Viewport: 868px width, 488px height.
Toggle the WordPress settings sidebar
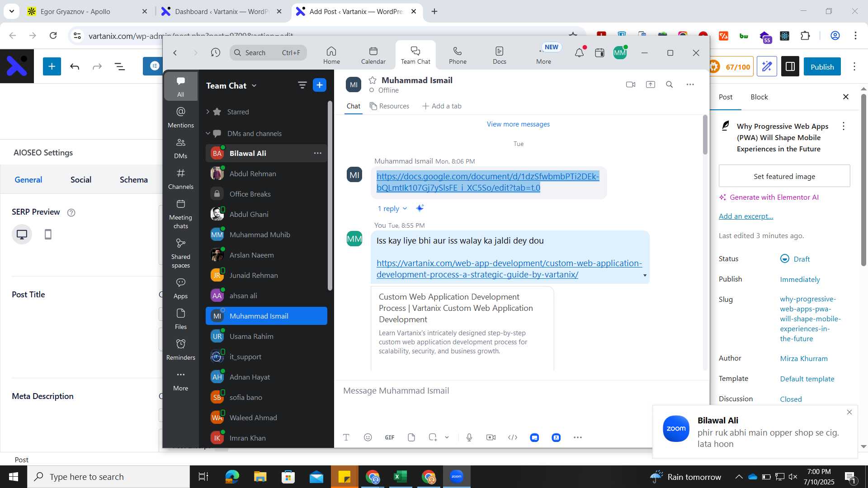pyautogui.click(x=790, y=67)
